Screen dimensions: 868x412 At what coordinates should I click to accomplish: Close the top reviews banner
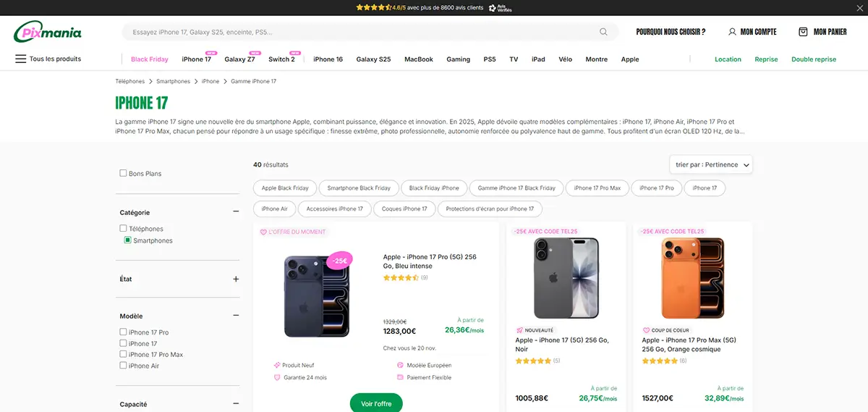[859, 7]
